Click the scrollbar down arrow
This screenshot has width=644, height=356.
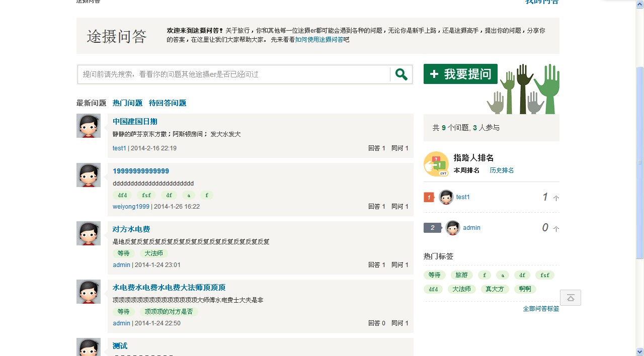click(x=640, y=351)
